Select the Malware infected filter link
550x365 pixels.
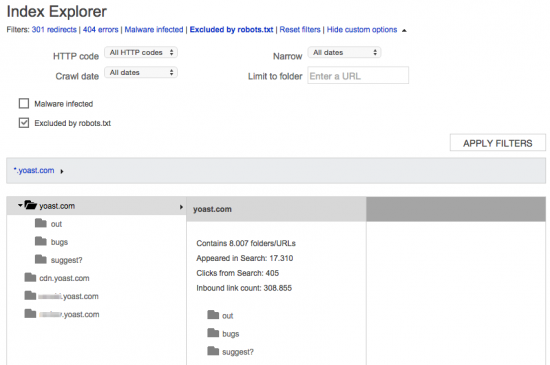[154, 30]
